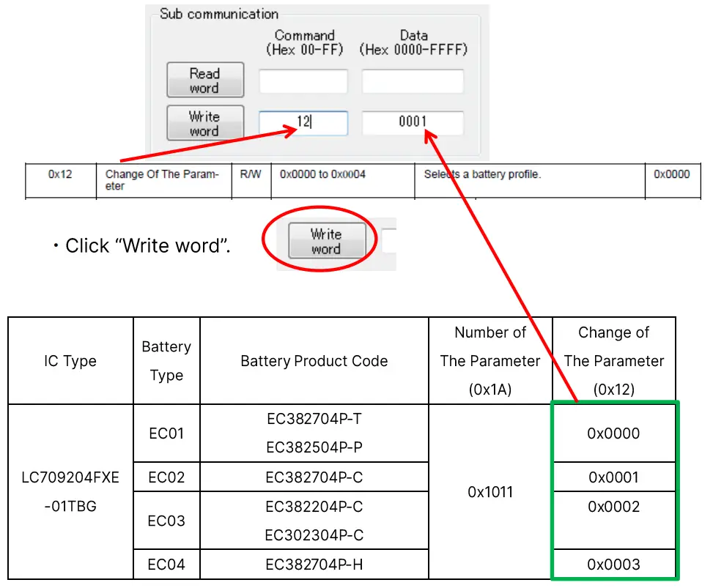Screen dimensions: 713x588
Task: Select the 0x0003 value for EC04
Action: tap(613, 565)
